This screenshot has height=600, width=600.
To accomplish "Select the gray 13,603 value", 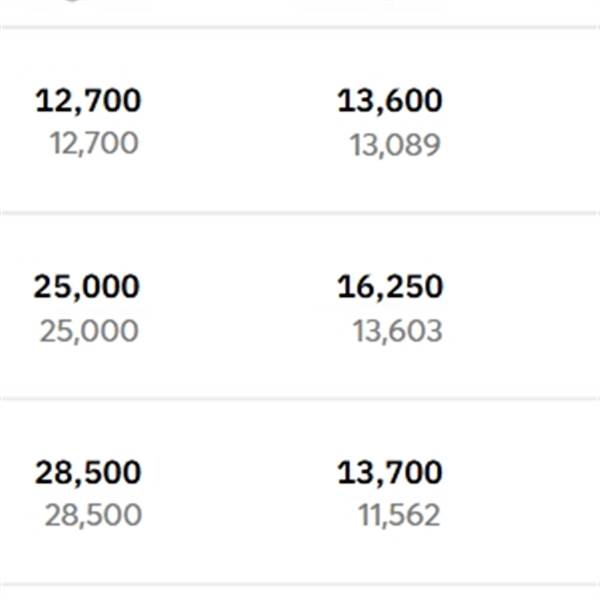I will pos(398,331).
